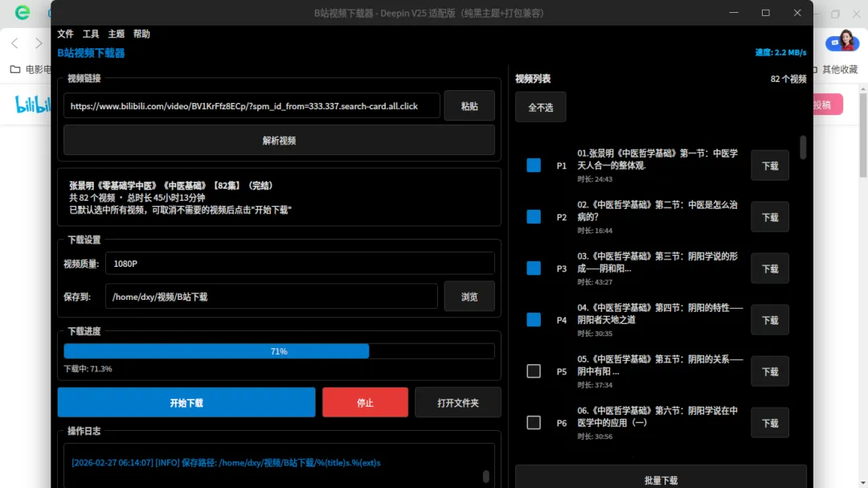868x488 pixels.
Task: Click 下载 button for P4 video
Action: point(770,320)
